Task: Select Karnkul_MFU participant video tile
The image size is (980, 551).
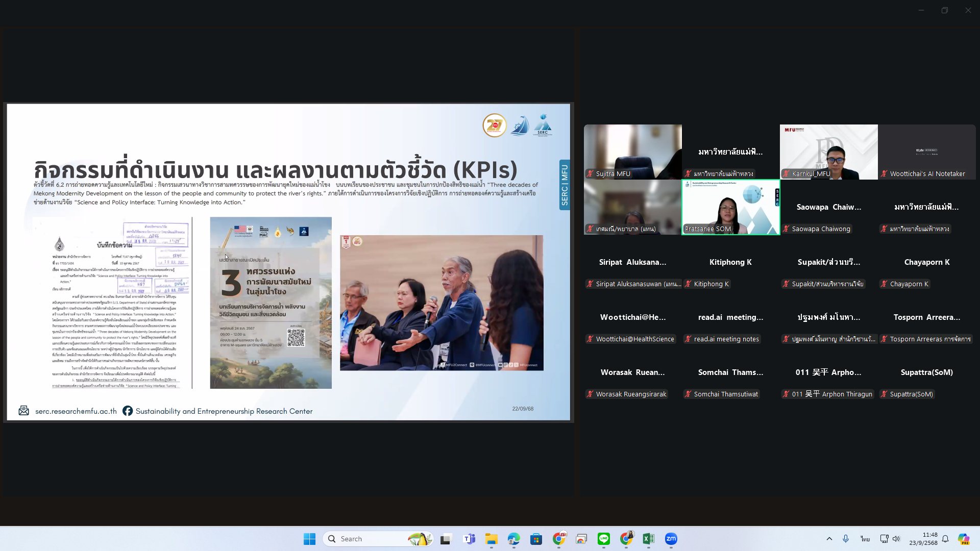Action: 828,152
